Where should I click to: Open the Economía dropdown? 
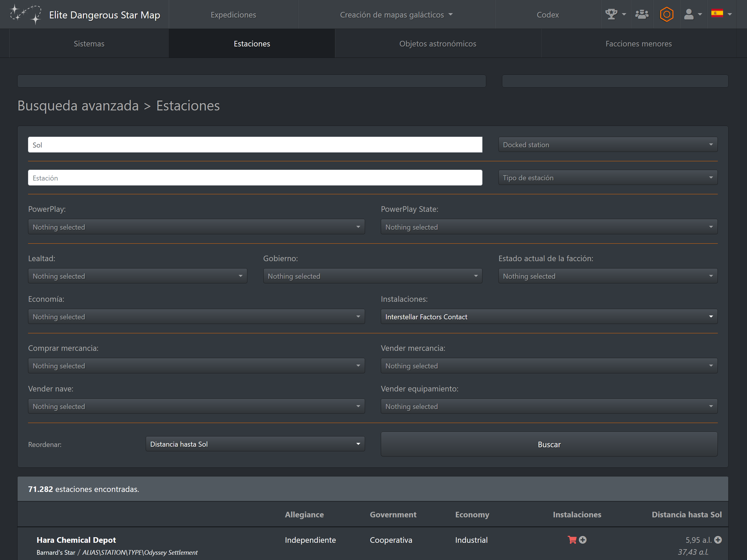click(x=196, y=316)
